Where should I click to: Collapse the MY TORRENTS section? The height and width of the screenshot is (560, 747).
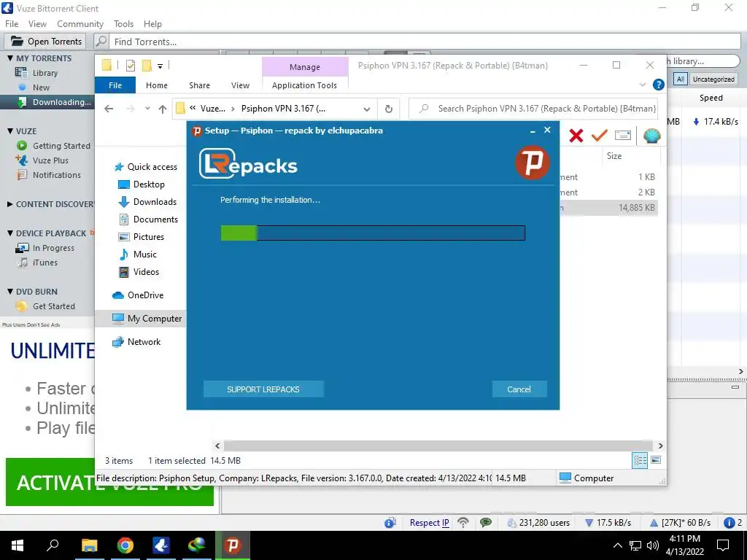click(10, 58)
